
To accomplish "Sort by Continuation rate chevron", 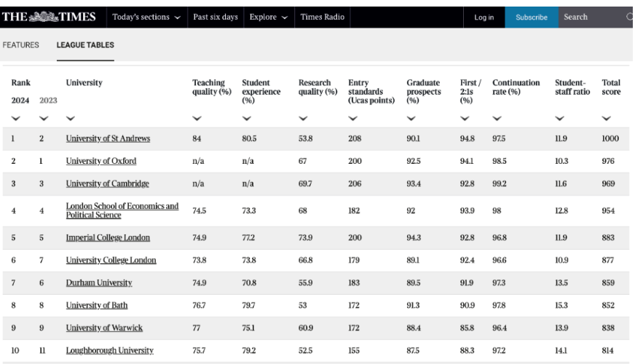I will [x=497, y=118].
